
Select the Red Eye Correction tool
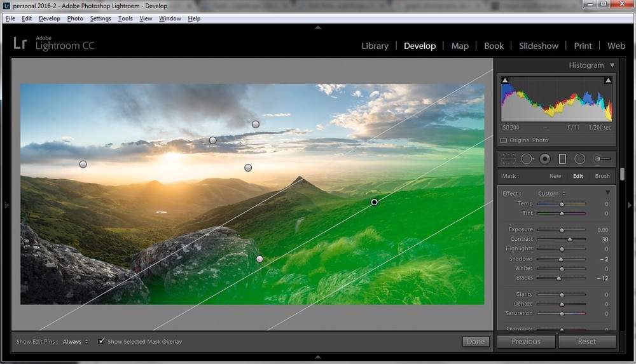(545, 159)
